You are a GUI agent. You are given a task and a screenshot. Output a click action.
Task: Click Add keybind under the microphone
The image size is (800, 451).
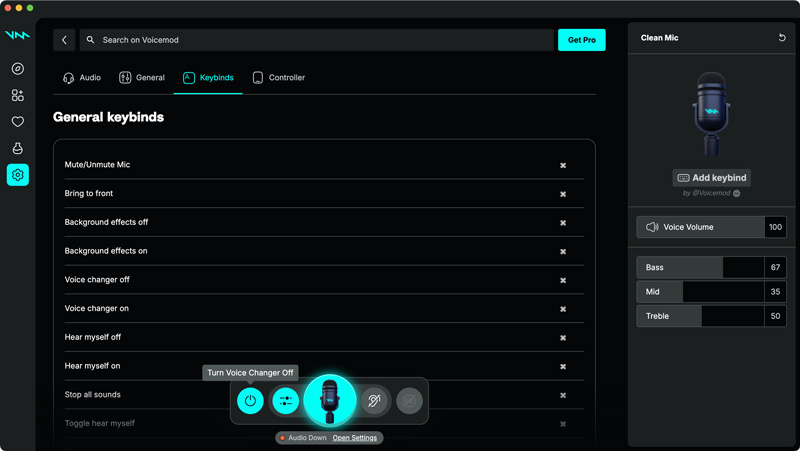tap(711, 178)
